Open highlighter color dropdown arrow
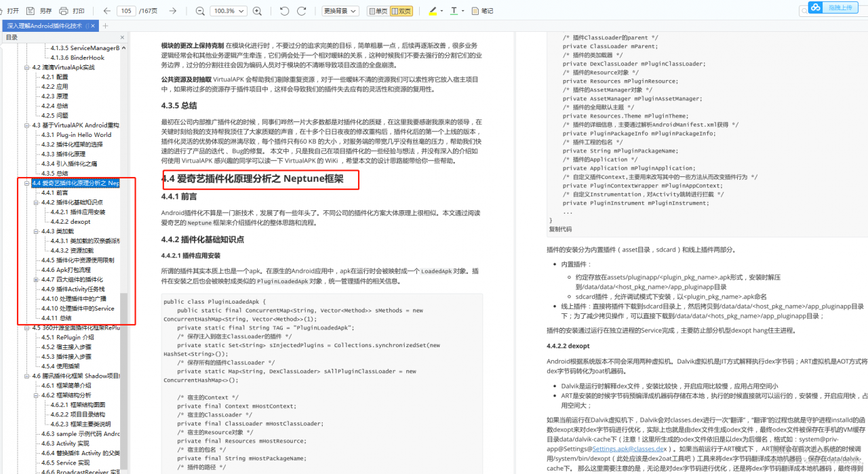868x474 pixels. [442, 11]
